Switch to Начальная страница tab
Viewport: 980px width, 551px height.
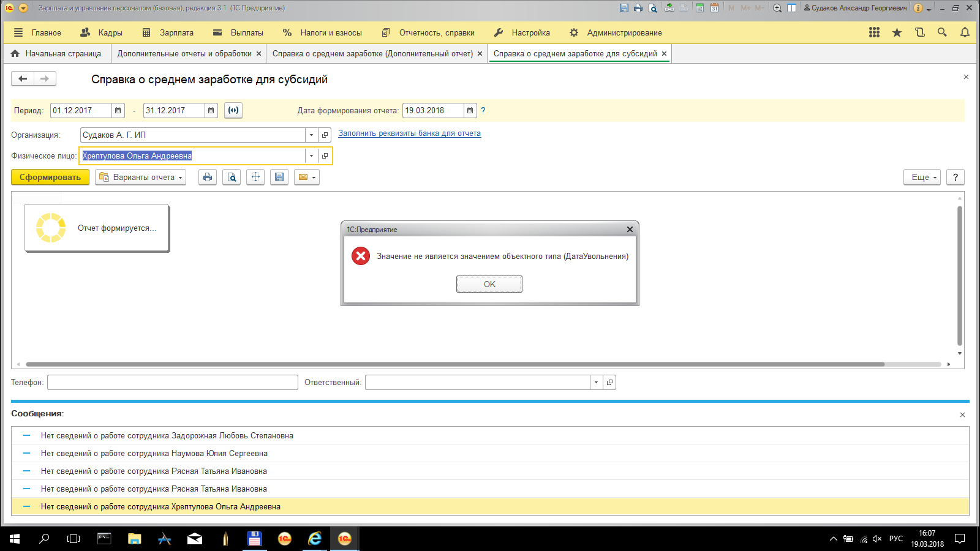[56, 53]
